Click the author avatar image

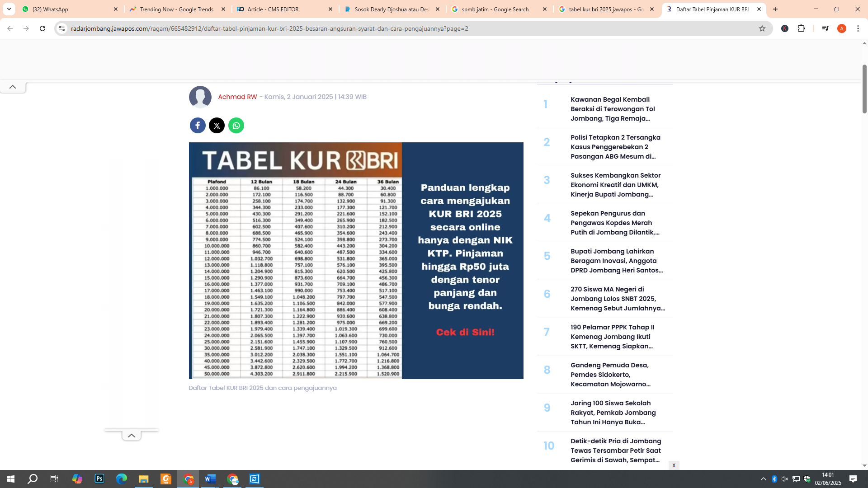(200, 97)
